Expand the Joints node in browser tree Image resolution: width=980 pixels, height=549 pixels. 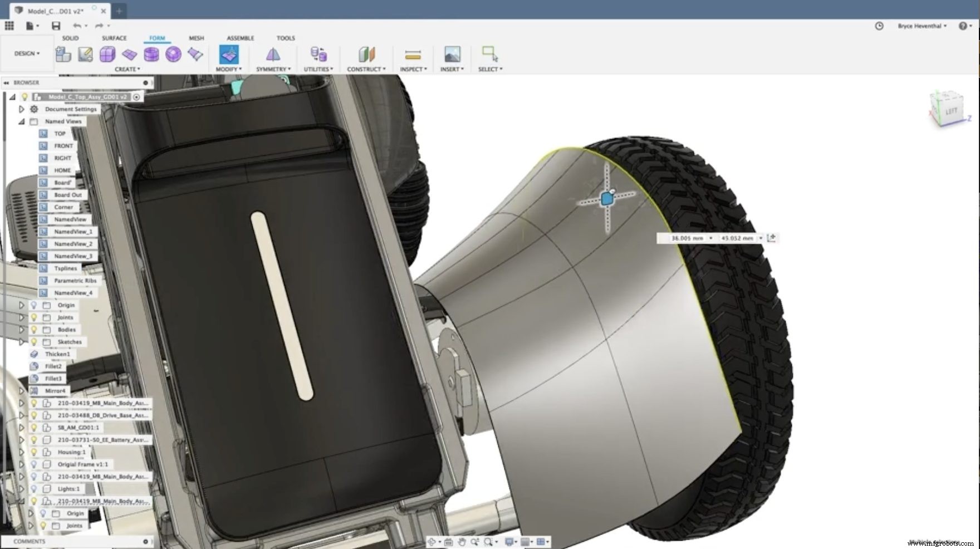point(22,317)
